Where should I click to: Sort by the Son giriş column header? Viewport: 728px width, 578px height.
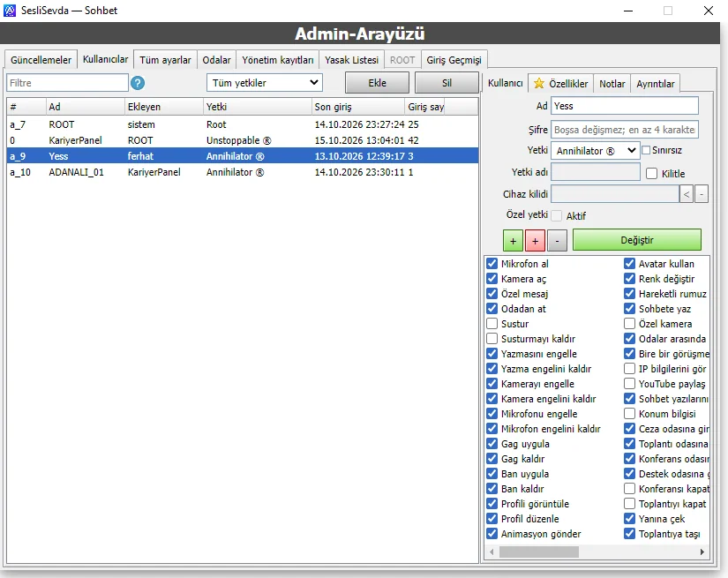pos(358,107)
